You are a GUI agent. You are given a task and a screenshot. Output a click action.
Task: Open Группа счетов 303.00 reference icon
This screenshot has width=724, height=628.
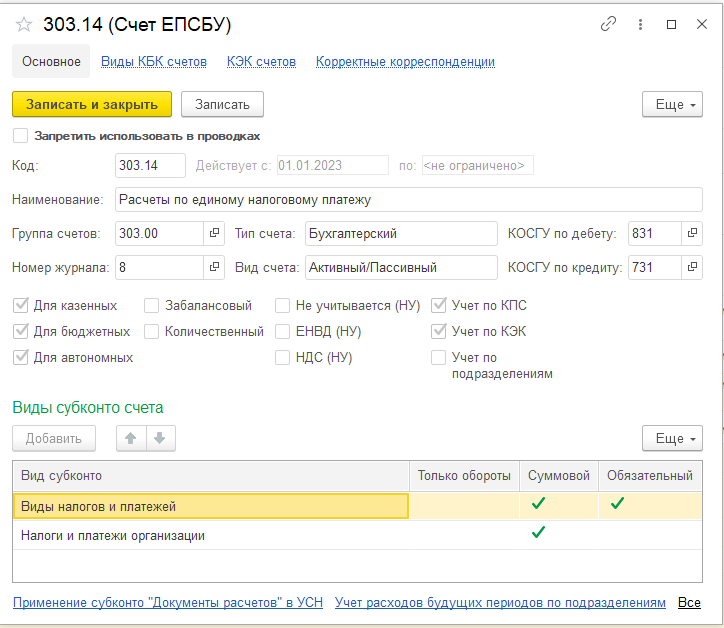tap(214, 233)
